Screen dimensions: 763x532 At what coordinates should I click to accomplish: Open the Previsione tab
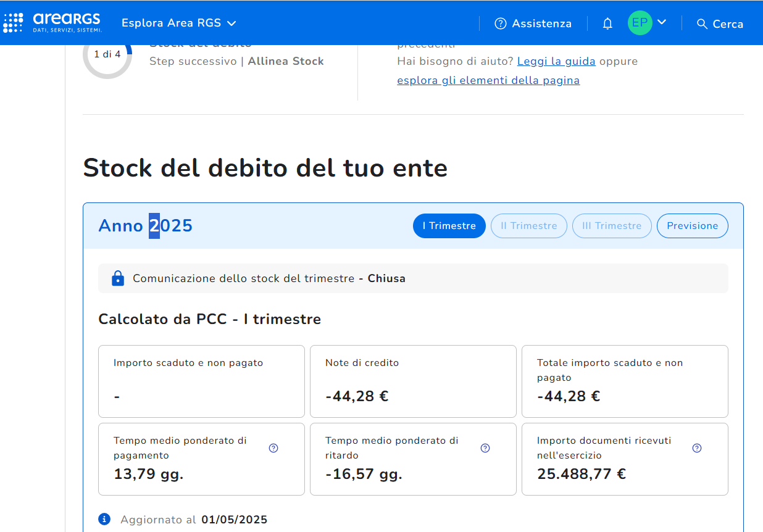tap(692, 226)
